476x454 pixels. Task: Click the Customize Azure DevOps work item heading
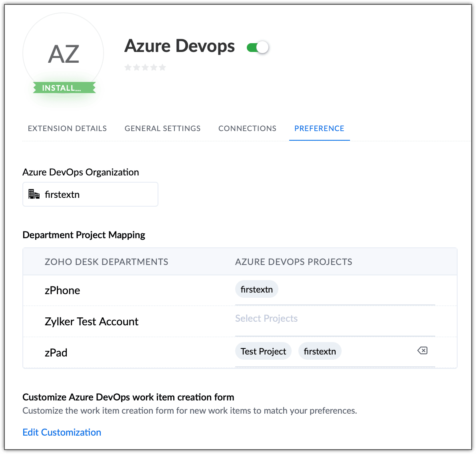(x=128, y=397)
